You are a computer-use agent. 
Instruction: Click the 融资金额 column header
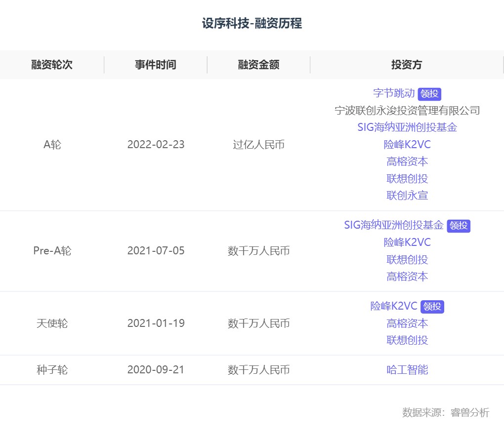259,65
